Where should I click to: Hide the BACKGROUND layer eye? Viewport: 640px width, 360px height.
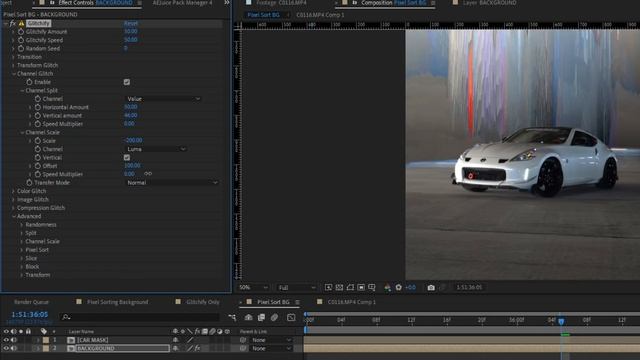pyautogui.click(x=6, y=348)
